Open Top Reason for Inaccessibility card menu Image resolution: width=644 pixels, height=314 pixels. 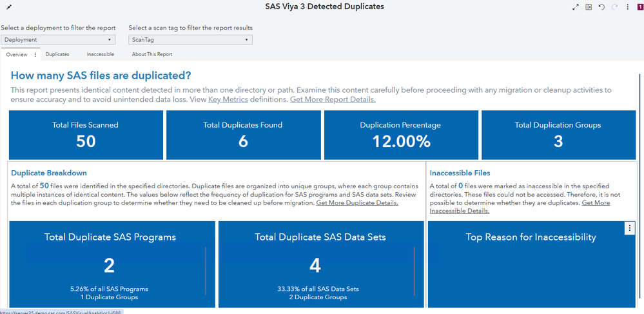pyautogui.click(x=630, y=228)
